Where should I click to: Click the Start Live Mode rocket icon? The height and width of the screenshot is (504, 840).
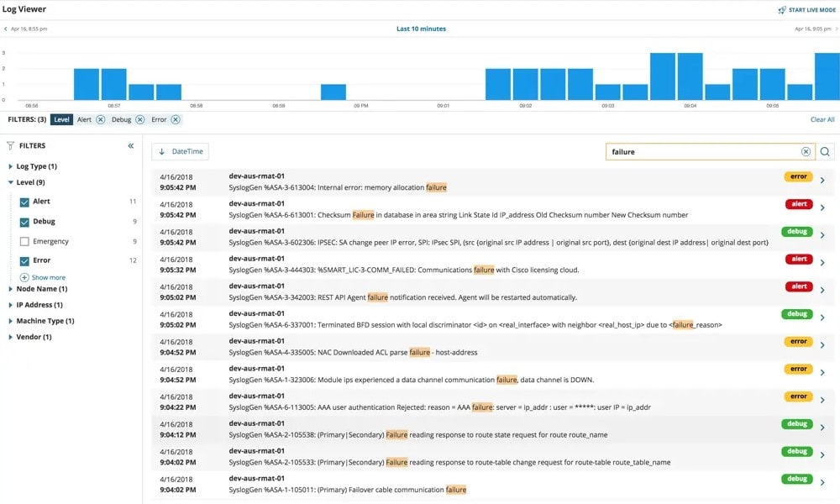click(x=784, y=8)
